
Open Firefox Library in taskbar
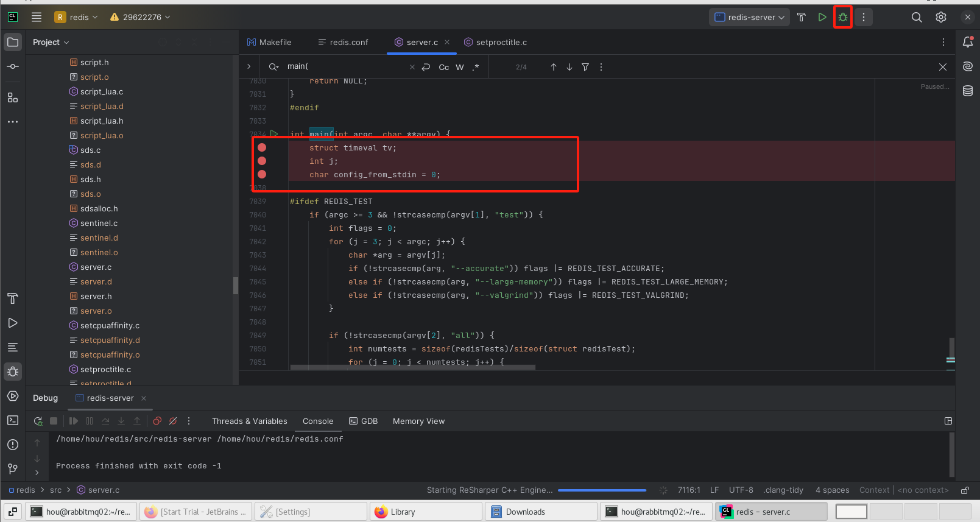[x=426, y=512]
